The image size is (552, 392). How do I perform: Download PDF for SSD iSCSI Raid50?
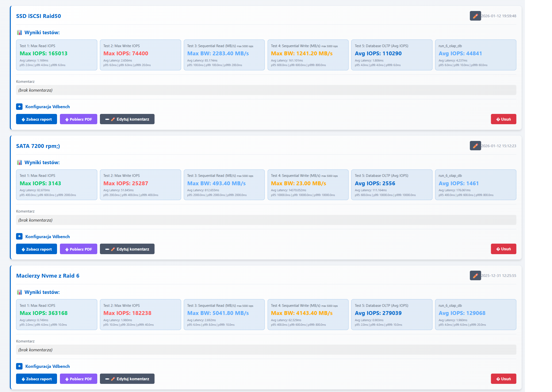(79, 119)
